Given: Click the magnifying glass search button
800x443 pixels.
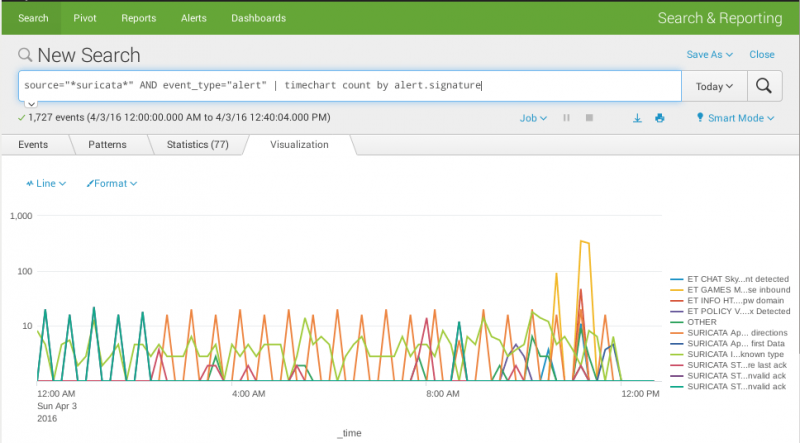Looking at the screenshot, I should click(x=763, y=86).
